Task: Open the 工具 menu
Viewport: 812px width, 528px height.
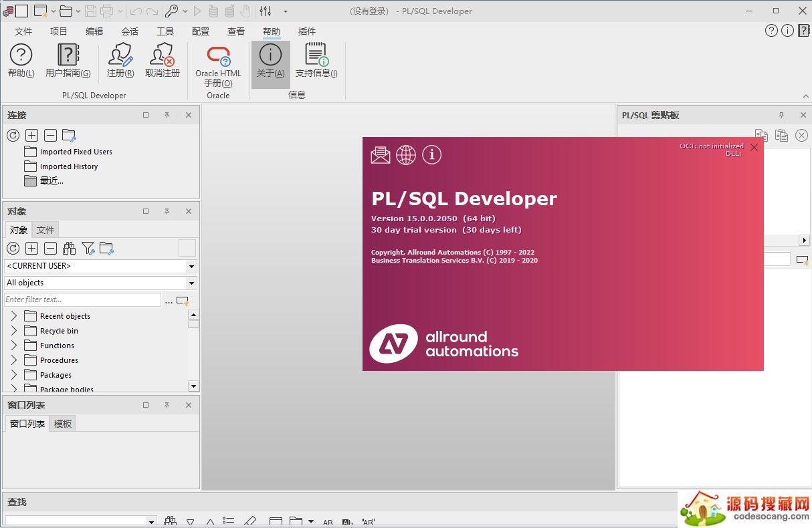Action: pos(165,31)
